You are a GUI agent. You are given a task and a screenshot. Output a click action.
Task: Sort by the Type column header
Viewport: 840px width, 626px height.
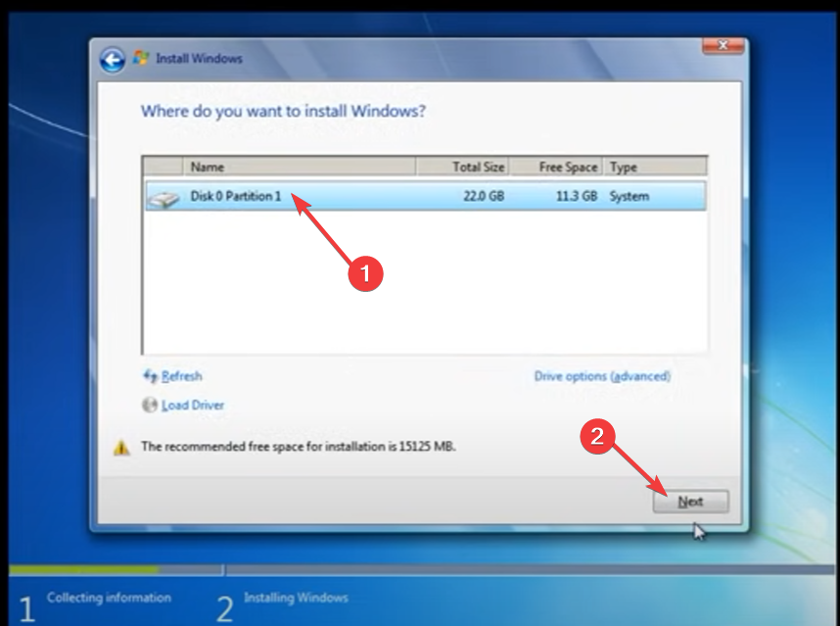click(x=655, y=167)
